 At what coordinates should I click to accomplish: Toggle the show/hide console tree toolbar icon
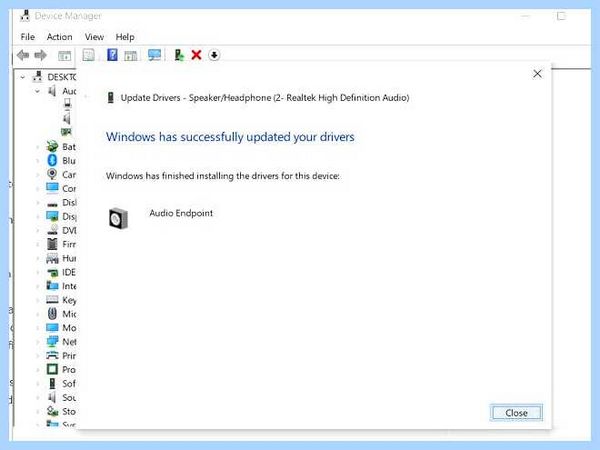pos(64,55)
